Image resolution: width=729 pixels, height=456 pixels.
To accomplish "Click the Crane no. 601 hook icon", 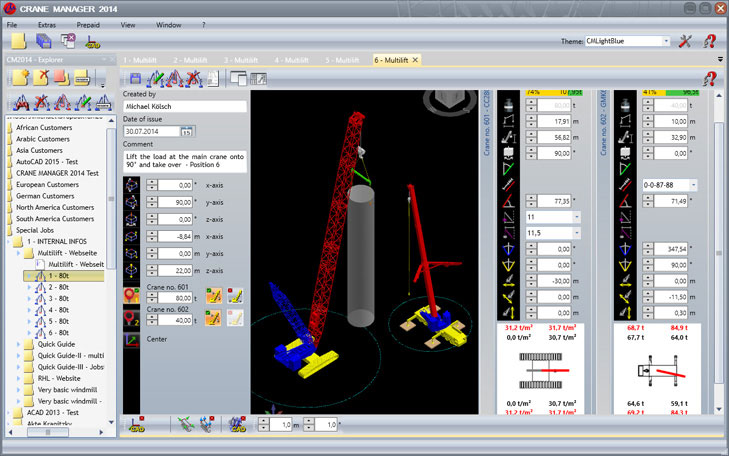I will tap(132, 295).
